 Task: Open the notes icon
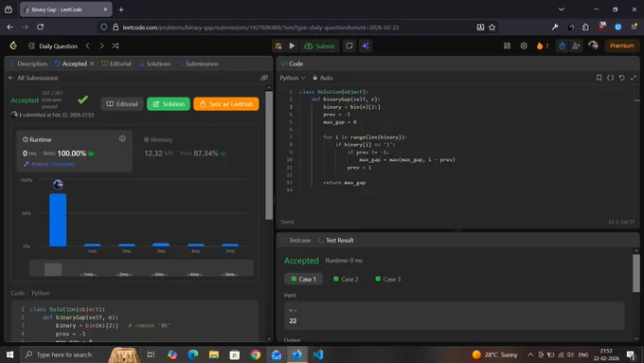click(349, 45)
